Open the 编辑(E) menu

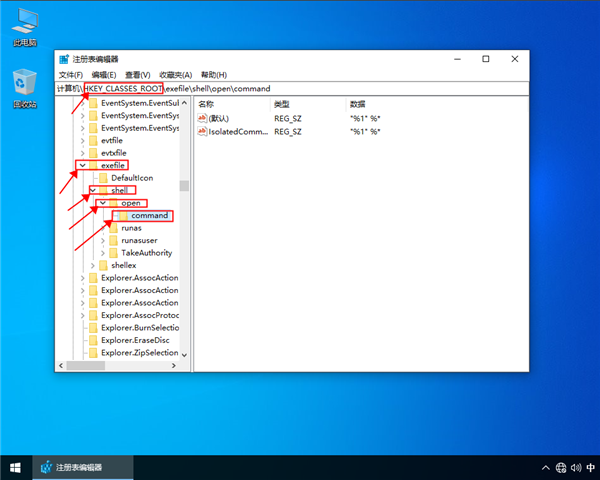point(104,75)
